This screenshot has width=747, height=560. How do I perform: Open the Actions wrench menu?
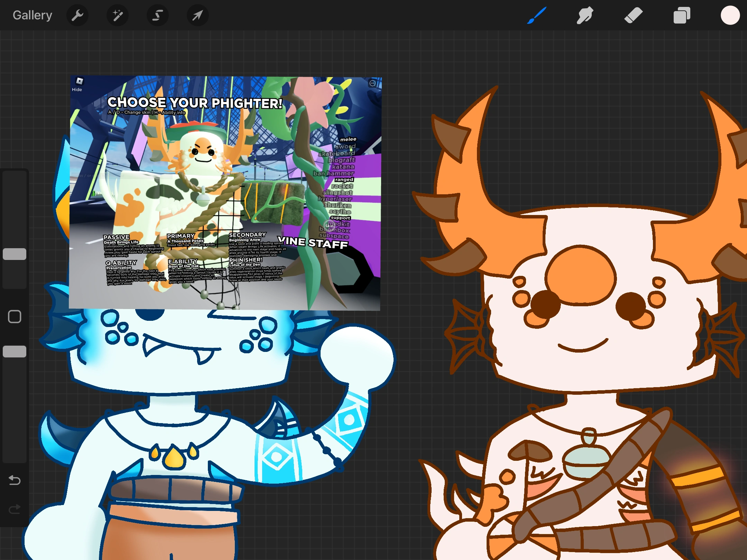pyautogui.click(x=77, y=16)
